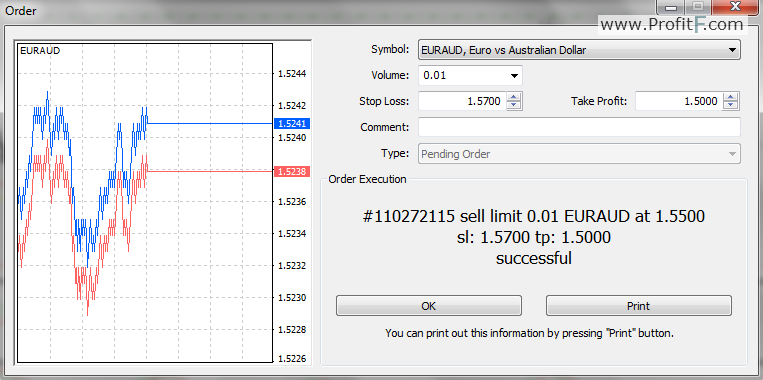
Task: Decrease Take Profit with the down arrow
Action: click(x=731, y=106)
